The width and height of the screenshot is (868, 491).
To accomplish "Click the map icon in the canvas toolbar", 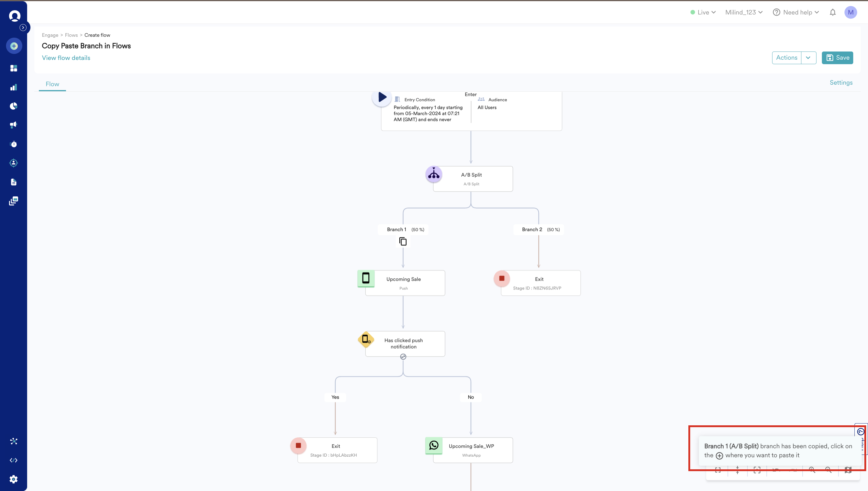I will coord(848,470).
